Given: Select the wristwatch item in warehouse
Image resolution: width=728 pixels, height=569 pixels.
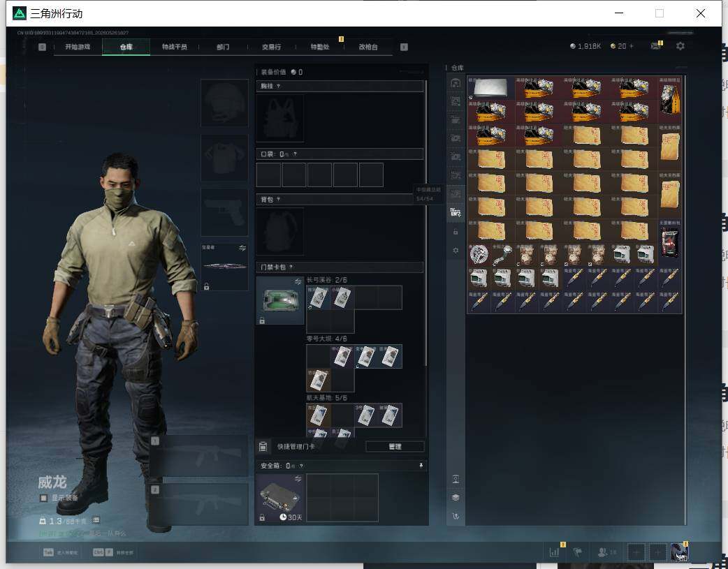Looking at the screenshot, I should point(503,254).
